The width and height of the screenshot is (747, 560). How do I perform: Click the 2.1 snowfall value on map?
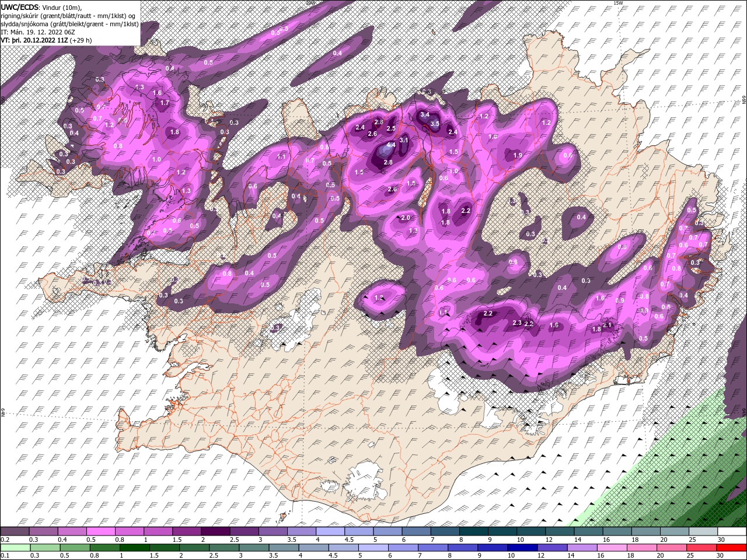coord(607,325)
